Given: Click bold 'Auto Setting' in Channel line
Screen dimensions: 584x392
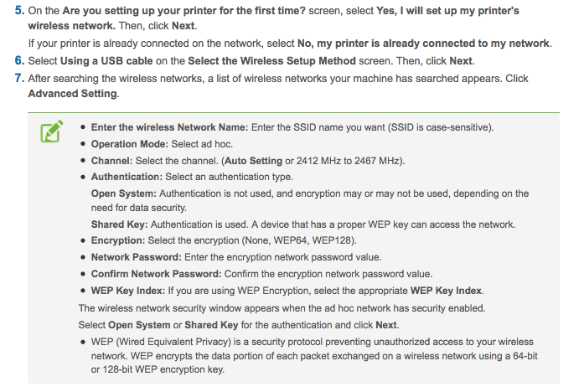Looking at the screenshot, I should click(254, 161).
